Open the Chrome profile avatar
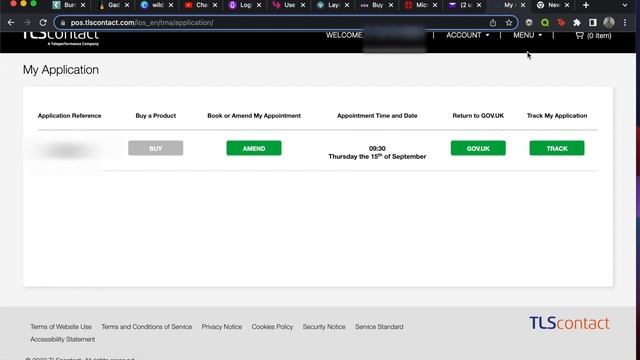This screenshot has height=360, width=640. coord(609,23)
